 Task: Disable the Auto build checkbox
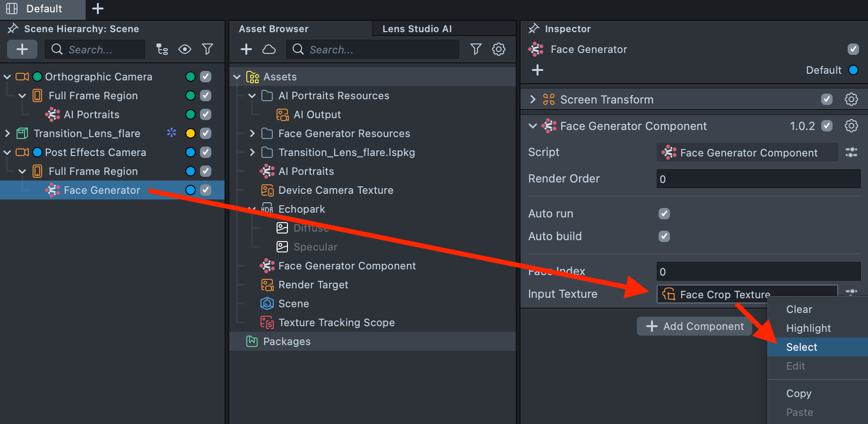pos(664,236)
